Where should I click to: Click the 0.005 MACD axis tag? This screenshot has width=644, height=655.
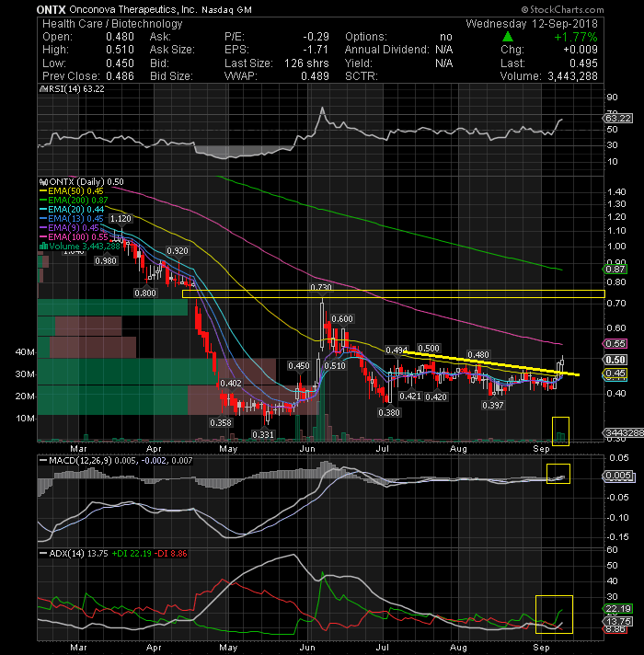pyautogui.click(x=619, y=476)
